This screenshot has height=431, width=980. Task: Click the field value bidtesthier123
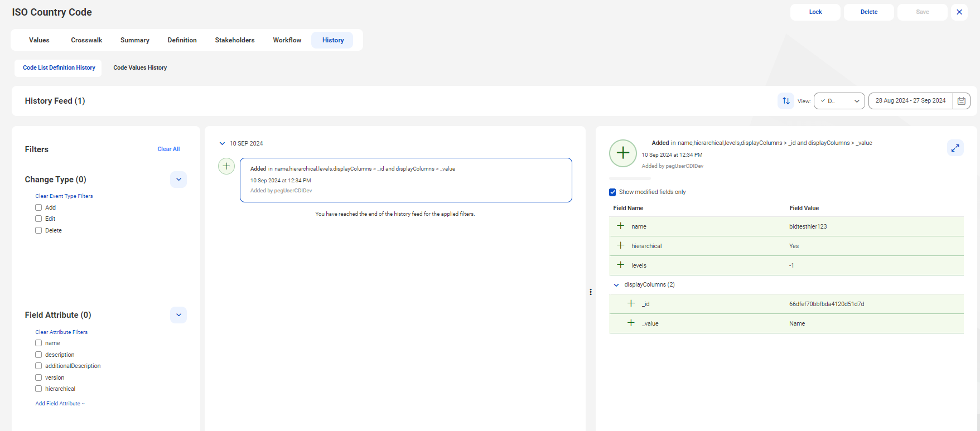(x=808, y=226)
